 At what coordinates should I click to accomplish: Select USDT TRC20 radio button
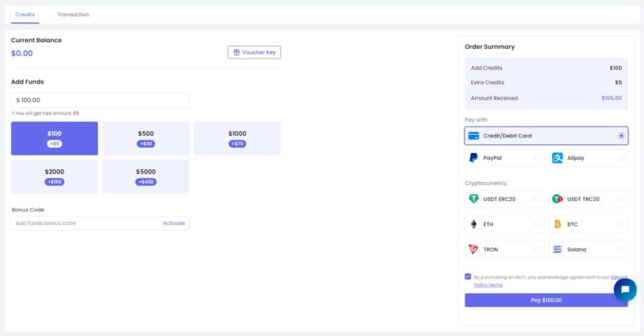(622, 199)
